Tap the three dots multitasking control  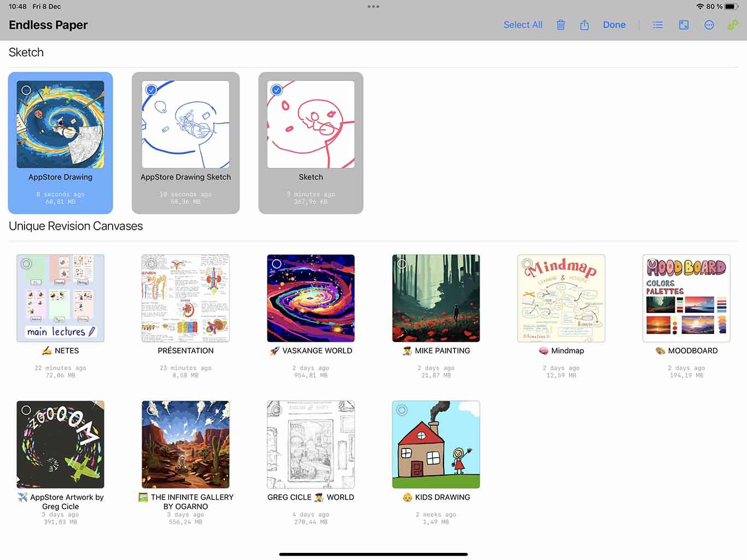coord(373,7)
